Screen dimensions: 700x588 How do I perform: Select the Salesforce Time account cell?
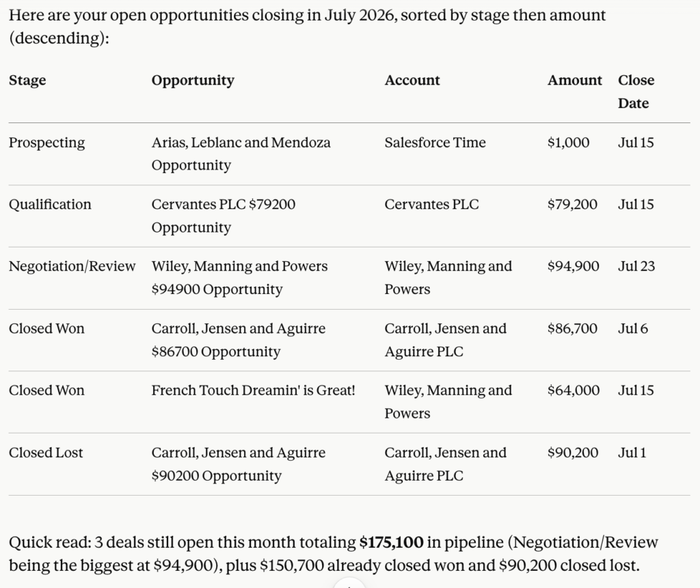pos(435,142)
